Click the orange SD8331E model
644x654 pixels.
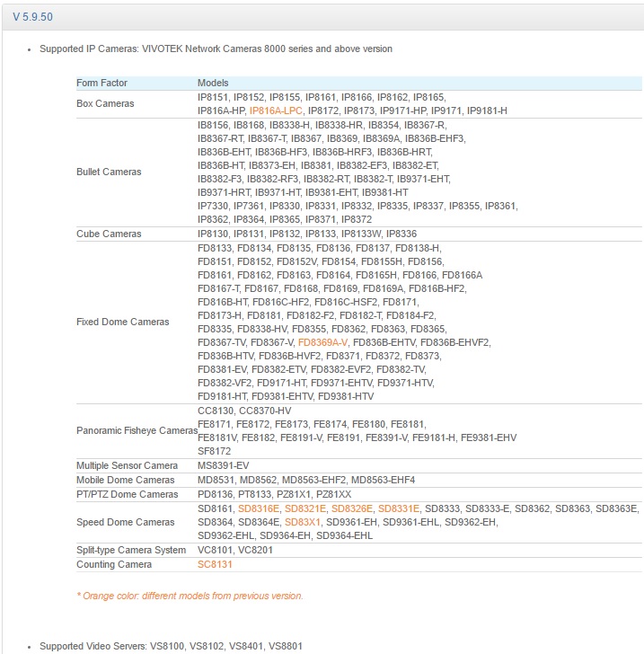click(x=398, y=508)
